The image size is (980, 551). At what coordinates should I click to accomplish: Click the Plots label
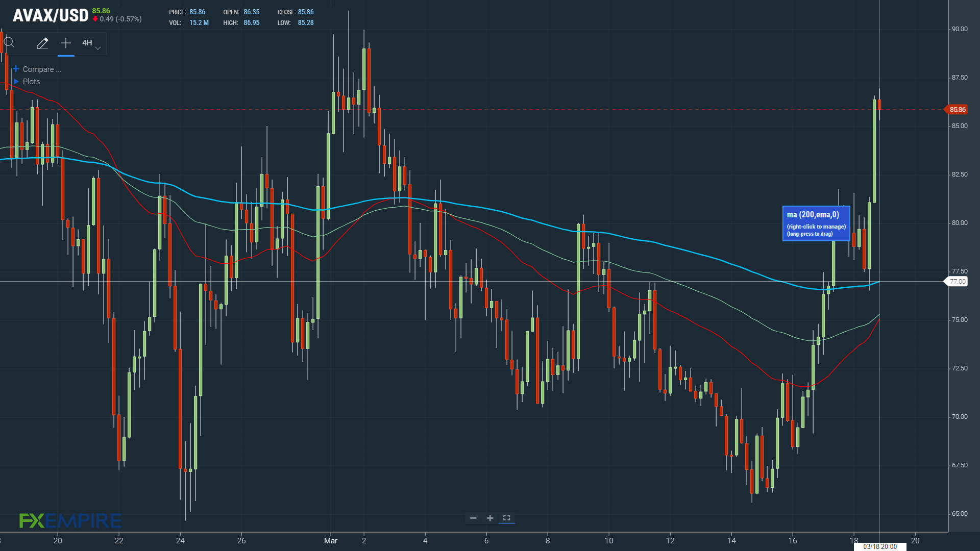[31, 82]
